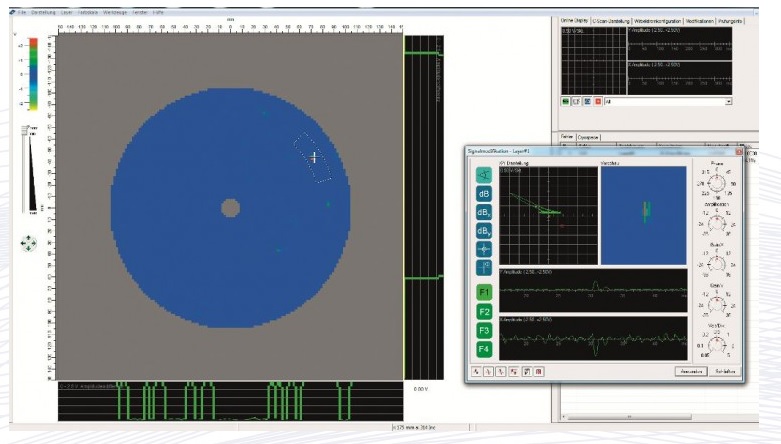The width and height of the screenshot is (781, 444).
Task: Close the Signalmodifikation dialog
Action: [x=739, y=151]
